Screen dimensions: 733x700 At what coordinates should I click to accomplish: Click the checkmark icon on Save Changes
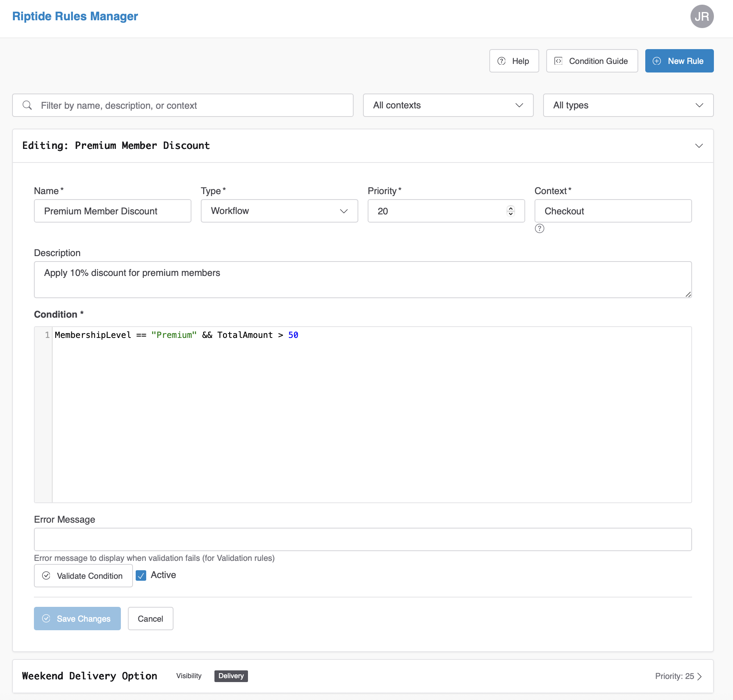[46, 619]
